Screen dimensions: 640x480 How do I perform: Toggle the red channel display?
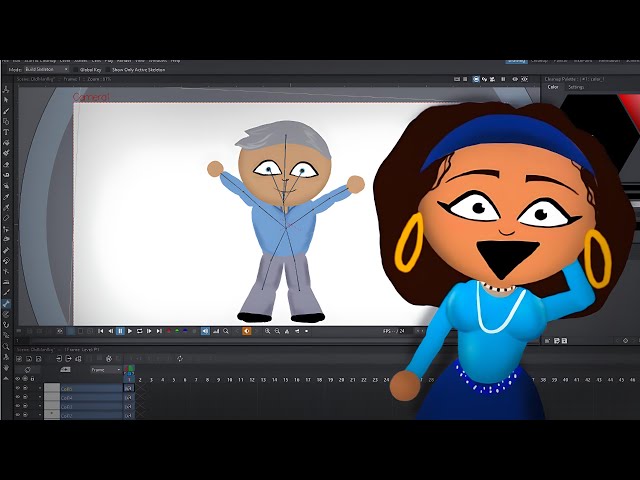(x=169, y=331)
